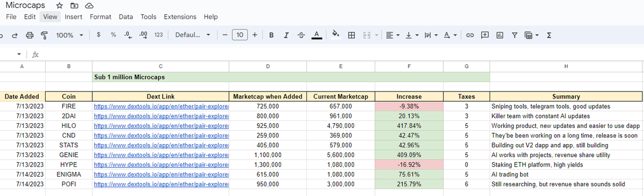Check the cloud save status icon
The image size is (644, 196).
(90, 5)
